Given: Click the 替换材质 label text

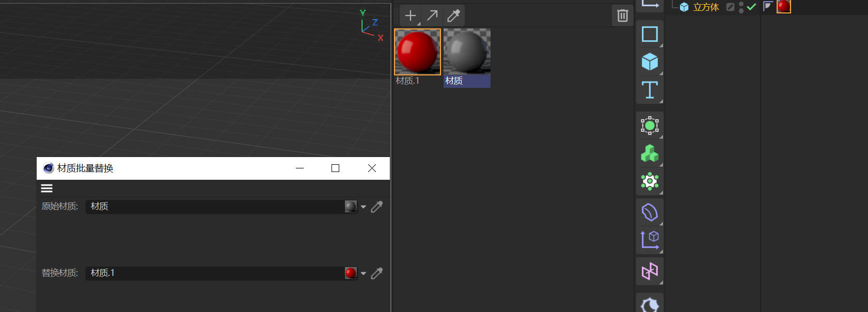Looking at the screenshot, I should coord(60,273).
